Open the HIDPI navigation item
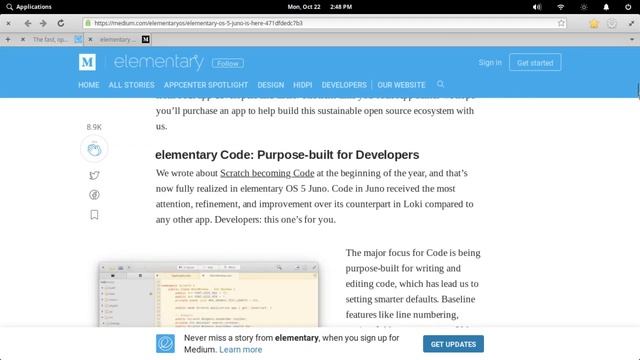The height and width of the screenshot is (360, 640). (302, 85)
